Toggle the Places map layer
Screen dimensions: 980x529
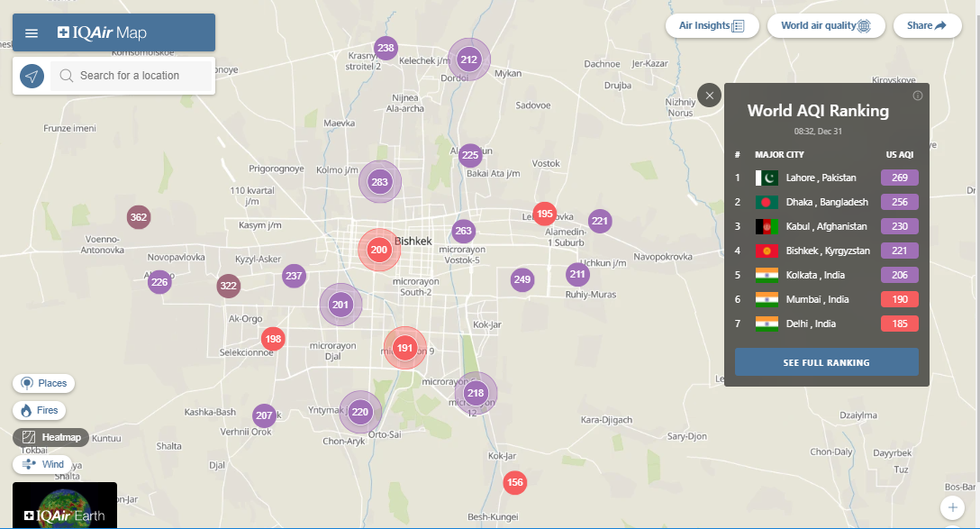[x=44, y=383]
